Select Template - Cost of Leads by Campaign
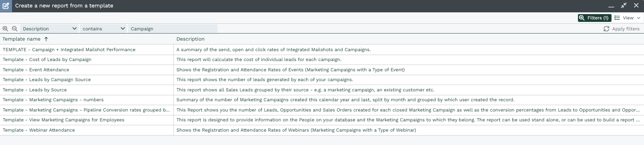The height and width of the screenshot is (145, 644). pos(47,60)
